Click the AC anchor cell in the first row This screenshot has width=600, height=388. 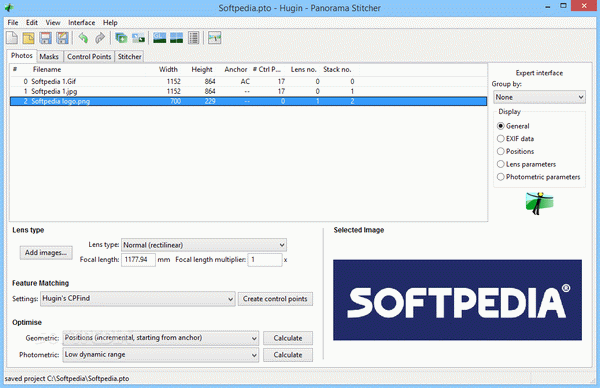(x=245, y=82)
